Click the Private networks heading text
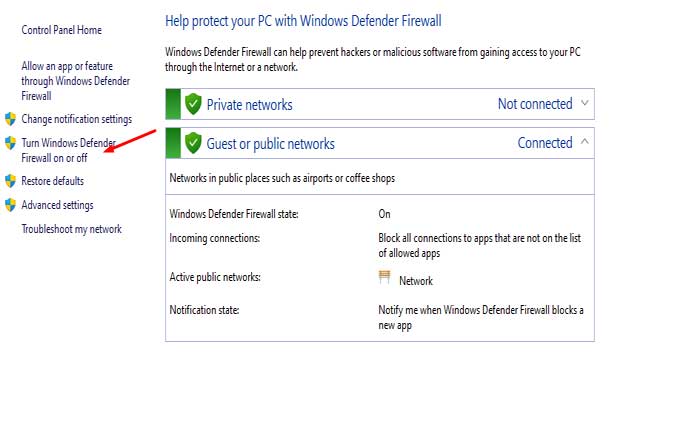Screen dimensions: 700x430 [x=249, y=104]
